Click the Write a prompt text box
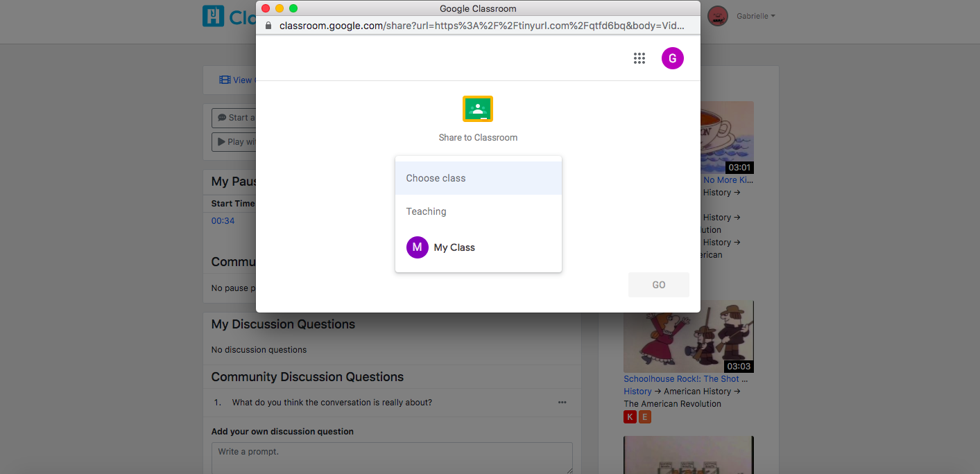Image resolution: width=980 pixels, height=474 pixels. tap(392, 458)
